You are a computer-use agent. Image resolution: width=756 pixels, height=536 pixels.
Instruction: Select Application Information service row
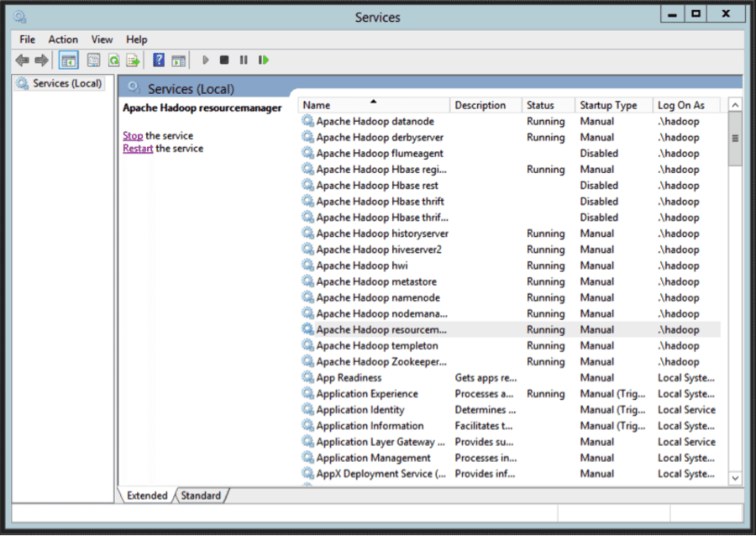pyautogui.click(x=509, y=426)
